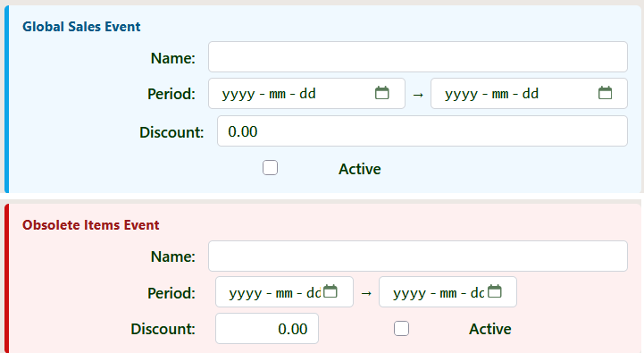The width and height of the screenshot is (644, 353).
Task: Select the yyyy part of Obsolete Items start date
Action: pos(246,293)
